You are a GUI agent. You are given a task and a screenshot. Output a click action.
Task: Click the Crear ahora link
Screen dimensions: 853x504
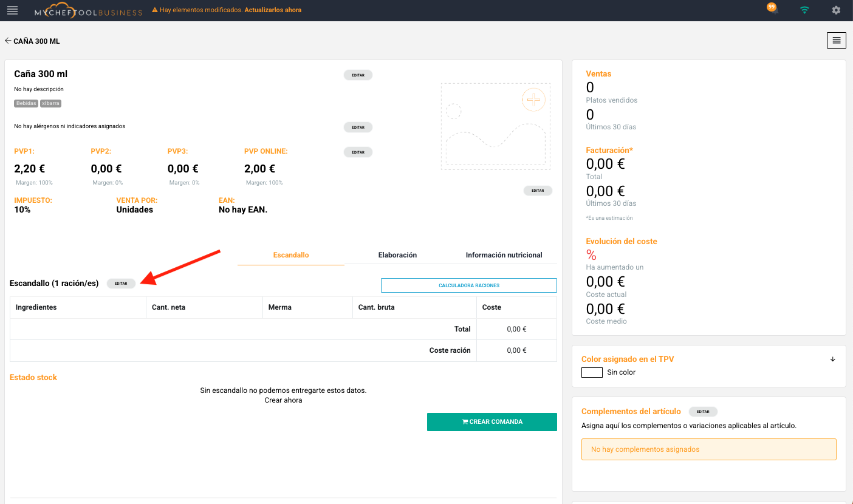(283, 400)
